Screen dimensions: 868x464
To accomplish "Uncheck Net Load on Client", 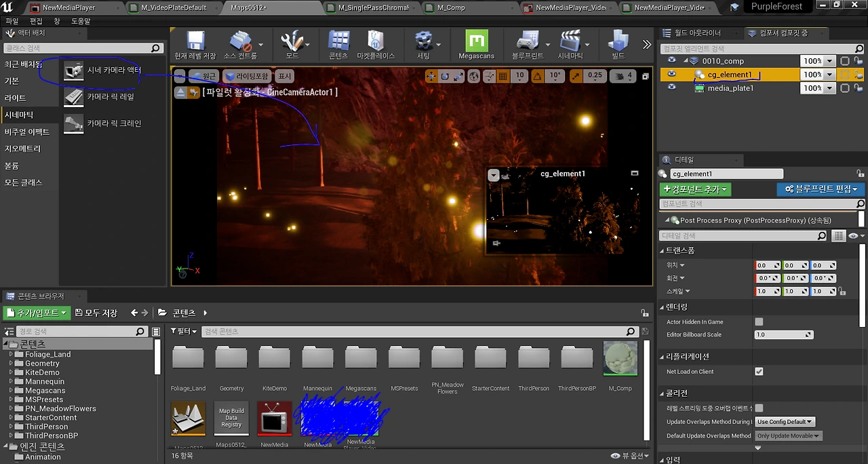I will [759, 372].
